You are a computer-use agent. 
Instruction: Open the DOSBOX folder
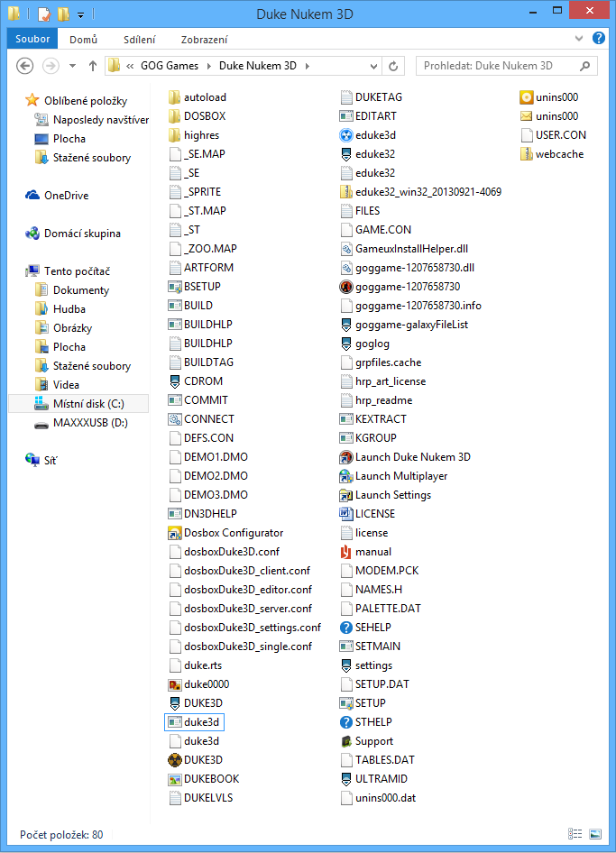click(197, 116)
